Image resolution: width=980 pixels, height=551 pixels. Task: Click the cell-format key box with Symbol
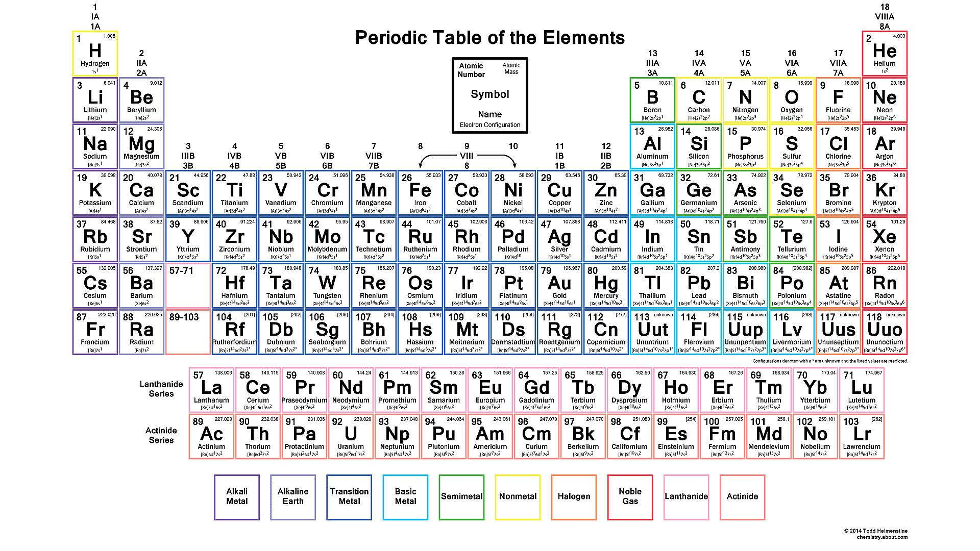[490, 95]
